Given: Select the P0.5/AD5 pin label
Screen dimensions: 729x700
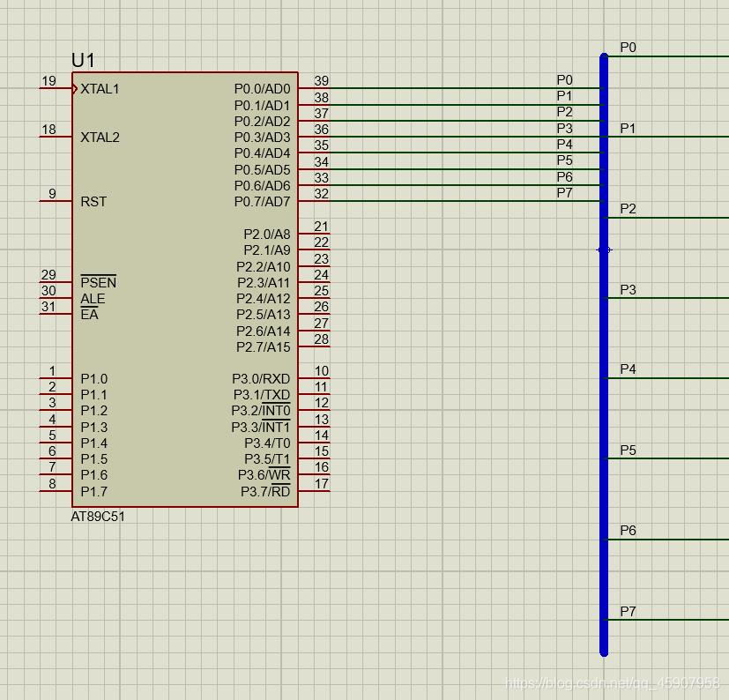Looking at the screenshot, I should [x=262, y=170].
